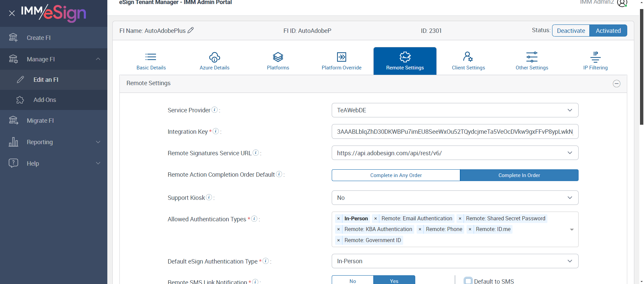Show info for Integration Key
Viewport: 644px width, 284px height.
tap(216, 131)
